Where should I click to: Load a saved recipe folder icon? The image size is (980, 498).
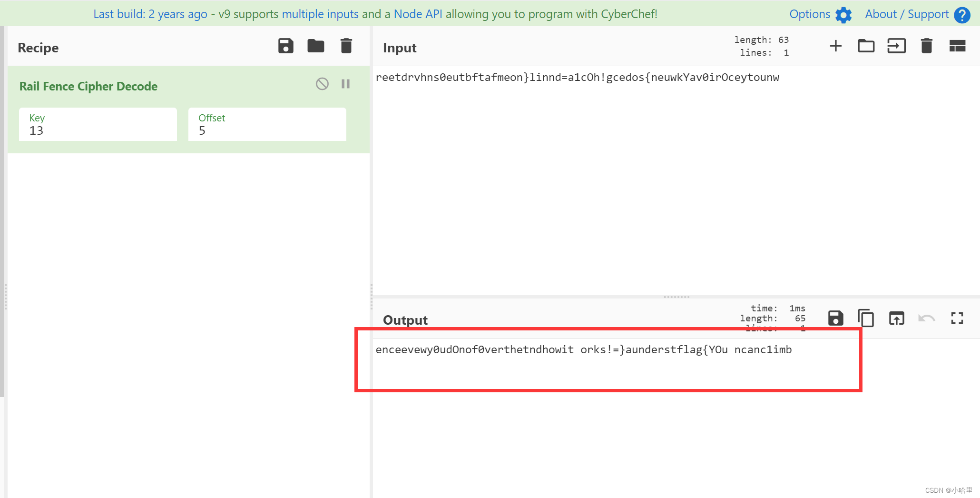pos(316,46)
